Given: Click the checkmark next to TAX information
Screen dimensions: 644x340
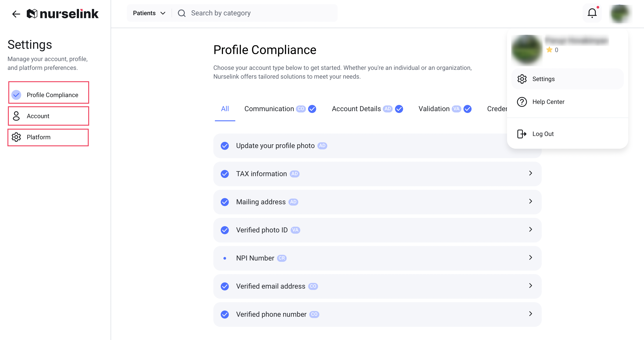Looking at the screenshot, I should (225, 174).
